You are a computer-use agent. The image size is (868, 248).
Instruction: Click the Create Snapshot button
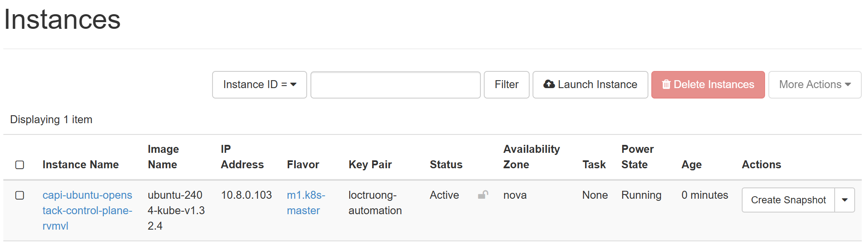pos(788,200)
